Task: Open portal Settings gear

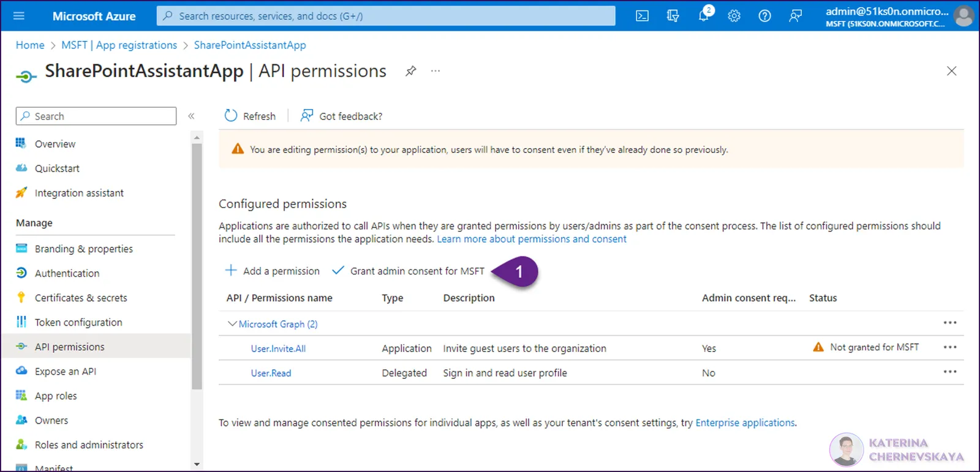Action: (x=734, y=16)
